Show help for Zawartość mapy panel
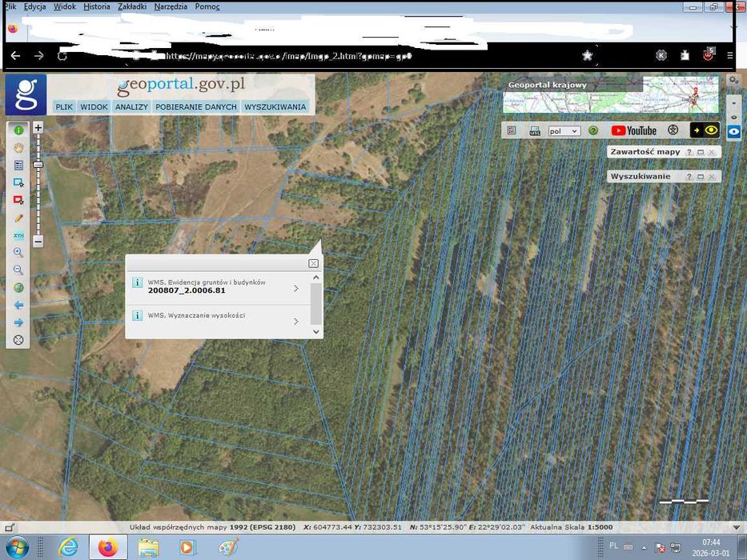The height and width of the screenshot is (560, 747). (689, 152)
